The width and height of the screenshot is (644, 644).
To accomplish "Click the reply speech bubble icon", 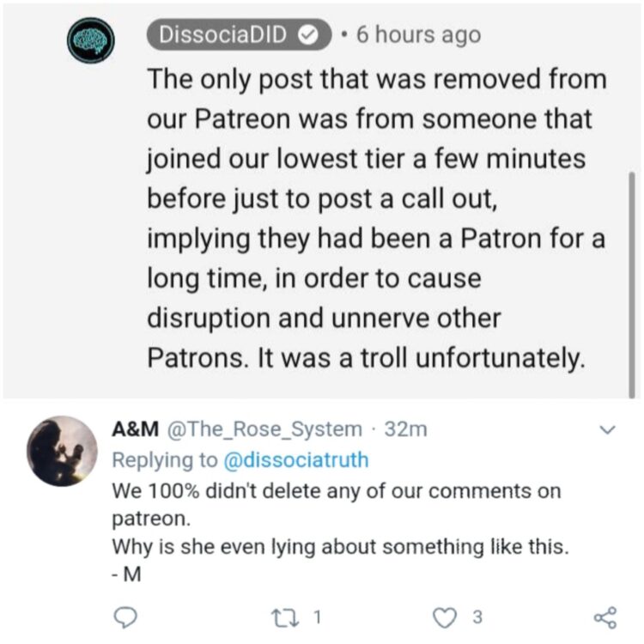I will tap(125, 615).
